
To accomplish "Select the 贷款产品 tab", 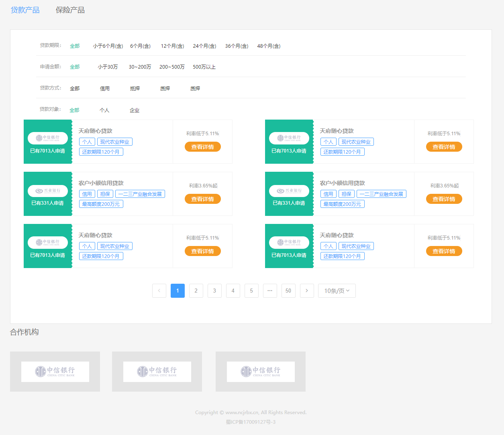I will [25, 10].
